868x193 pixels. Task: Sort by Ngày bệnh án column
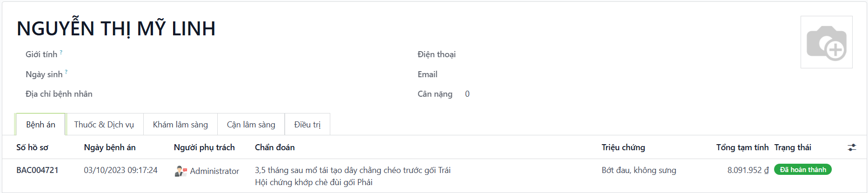110,147
